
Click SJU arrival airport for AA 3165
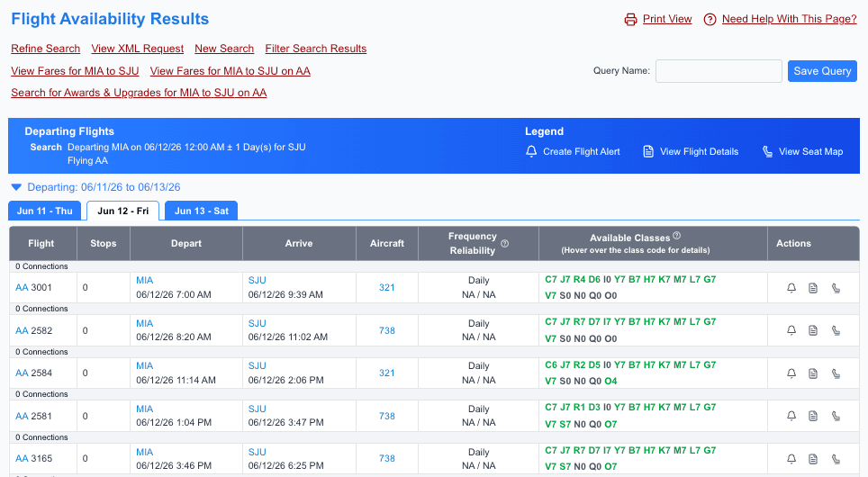pyautogui.click(x=257, y=452)
